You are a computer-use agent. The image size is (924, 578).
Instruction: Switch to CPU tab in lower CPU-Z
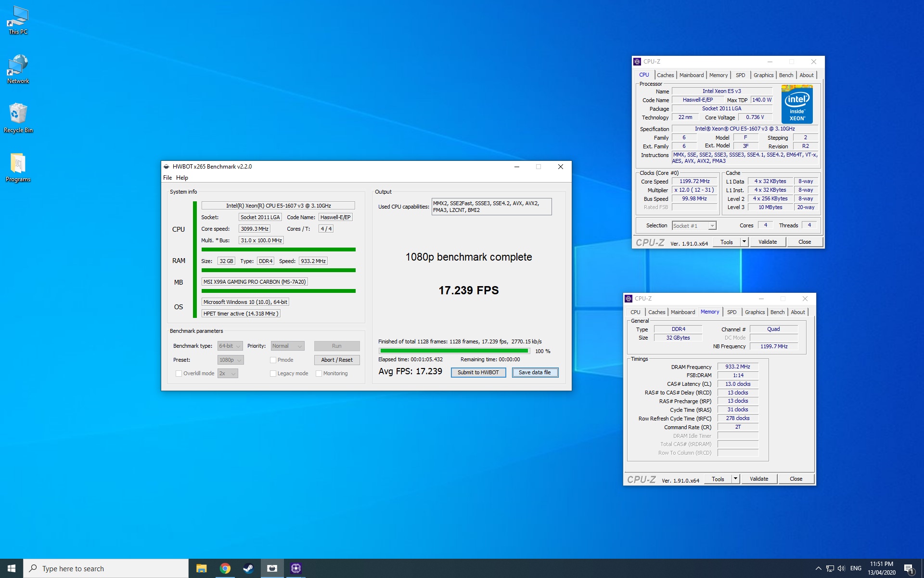[x=635, y=312]
